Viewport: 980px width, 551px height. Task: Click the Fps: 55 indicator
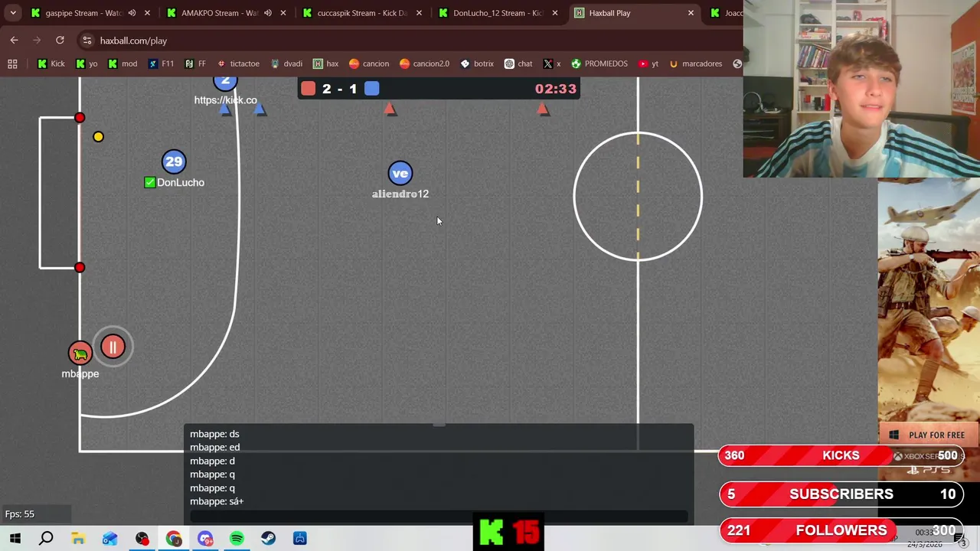pos(20,514)
